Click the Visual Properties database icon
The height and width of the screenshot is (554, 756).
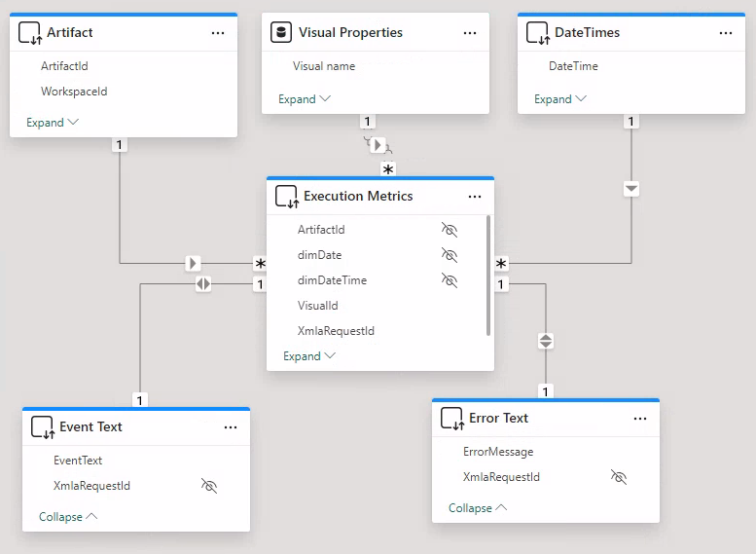click(282, 33)
